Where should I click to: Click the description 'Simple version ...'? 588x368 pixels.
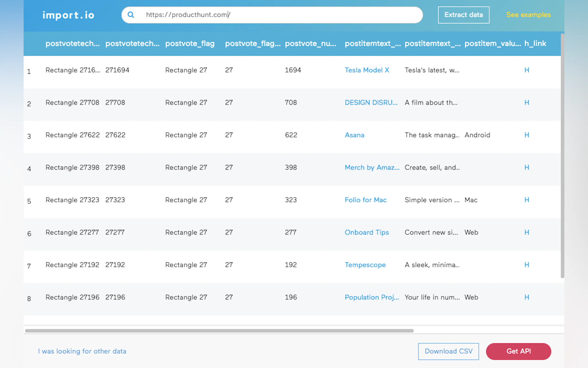coord(432,200)
